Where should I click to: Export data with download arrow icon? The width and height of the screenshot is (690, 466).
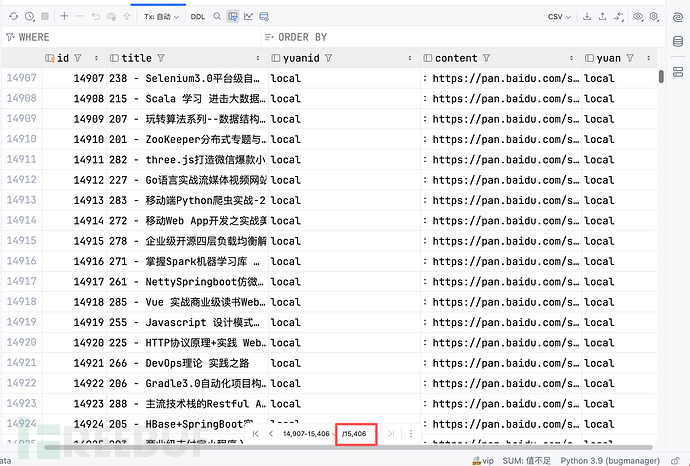coord(587,16)
